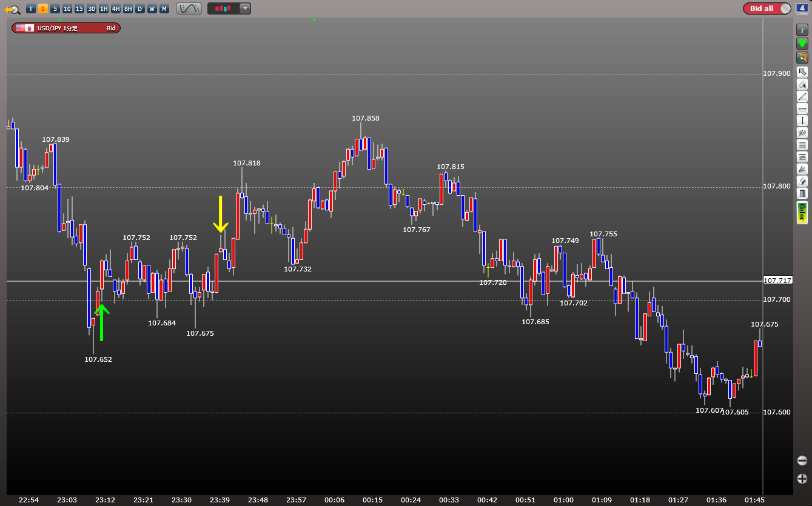The height and width of the screenshot is (506, 812).
Task: Click the orange arrows tool icon
Action: coord(802,58)
